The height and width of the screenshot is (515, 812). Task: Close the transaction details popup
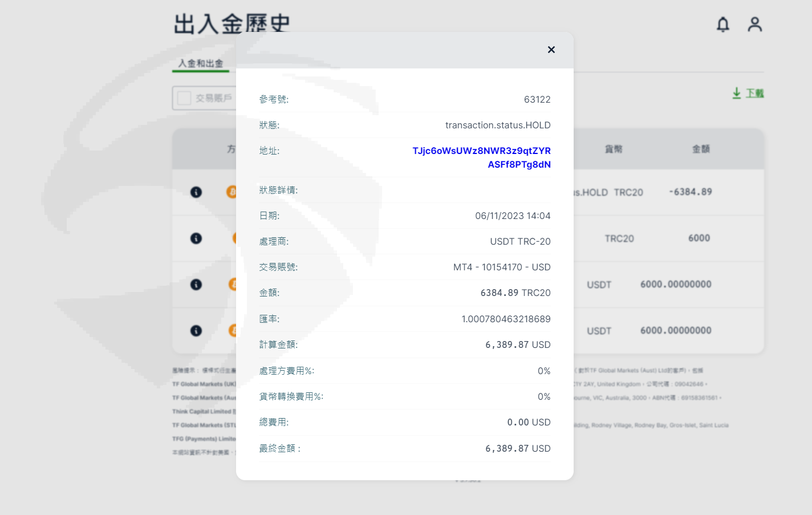[551, 50]
